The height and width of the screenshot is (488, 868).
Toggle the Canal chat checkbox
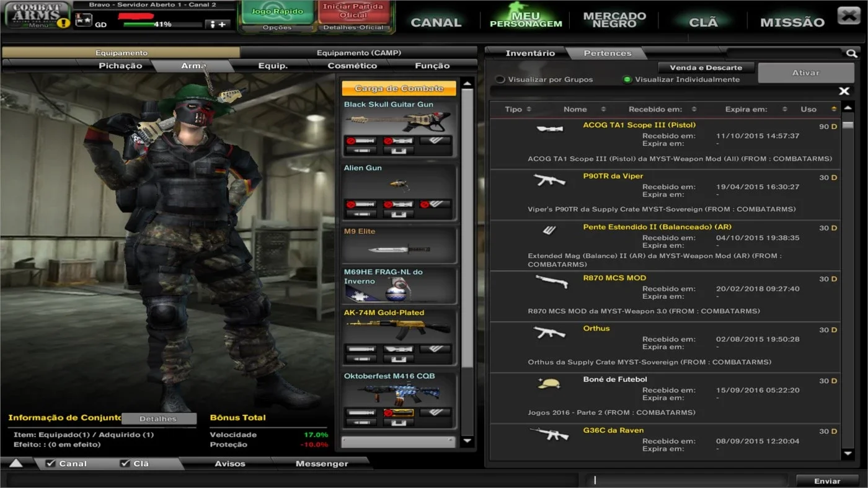51,463
